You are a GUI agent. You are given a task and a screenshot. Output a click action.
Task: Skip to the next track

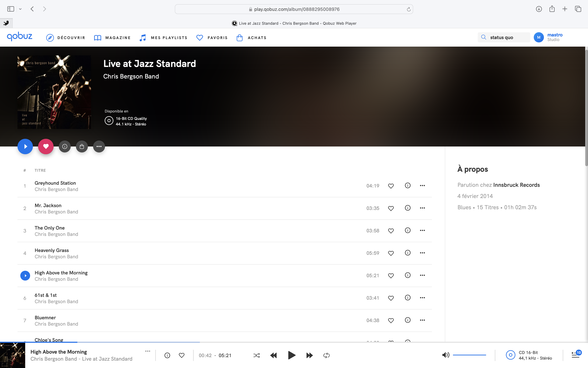[309, 355]
